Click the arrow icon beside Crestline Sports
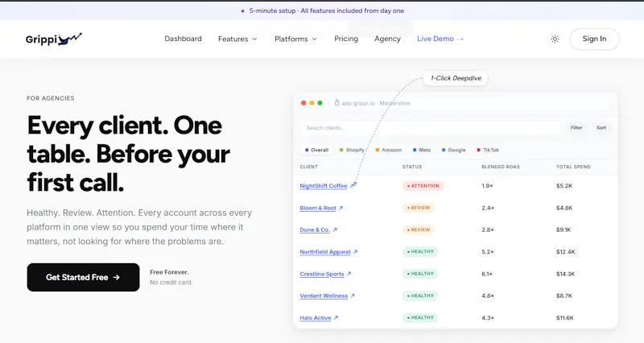644x343 pixels. tap(349, 274)
